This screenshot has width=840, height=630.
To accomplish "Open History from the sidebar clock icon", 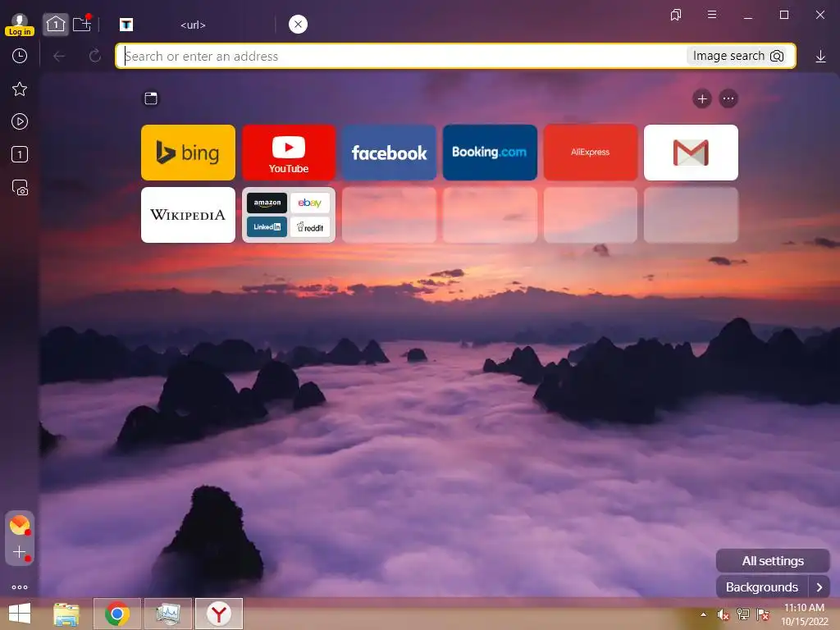I will (20, 56).
